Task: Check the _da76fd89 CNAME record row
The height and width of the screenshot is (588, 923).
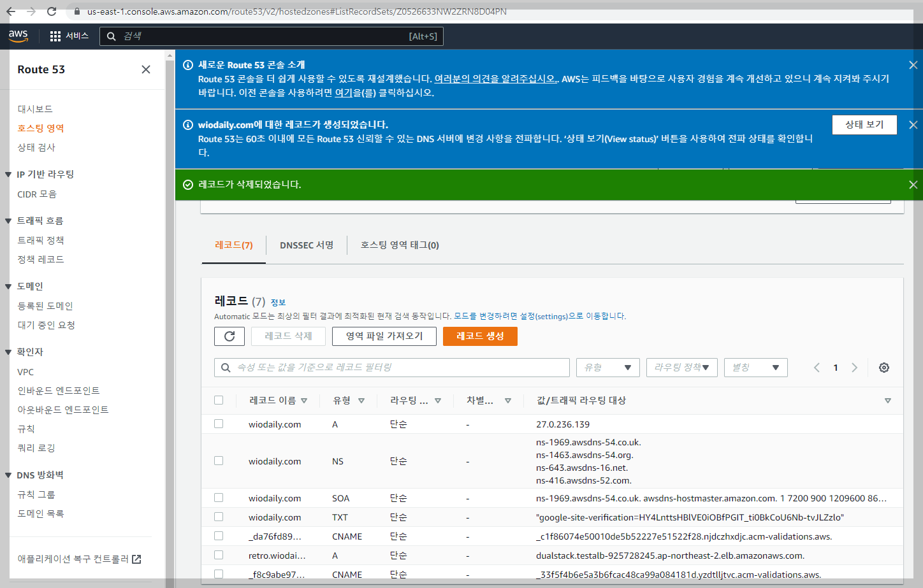Action: coord(219,536)
